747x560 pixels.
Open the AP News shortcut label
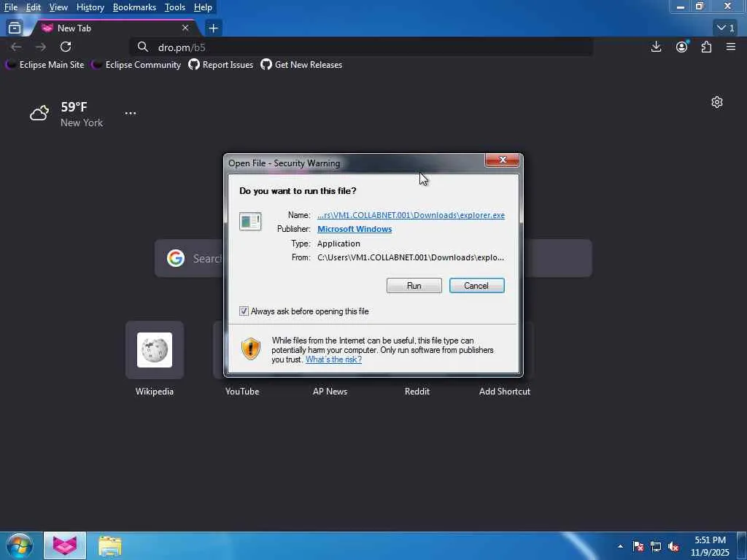(x=330, y=392)
